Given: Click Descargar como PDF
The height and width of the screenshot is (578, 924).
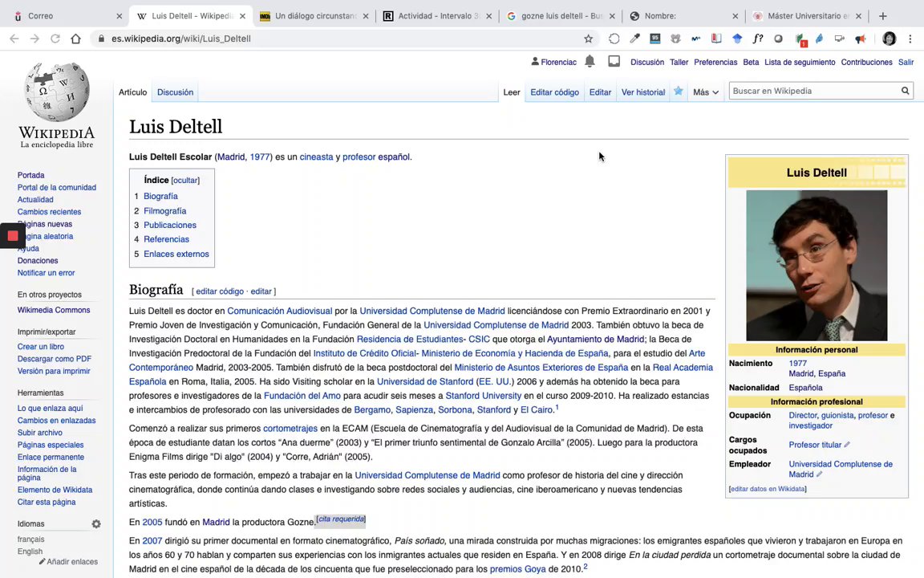Looking at the screenshot, I should coord(55,359).
